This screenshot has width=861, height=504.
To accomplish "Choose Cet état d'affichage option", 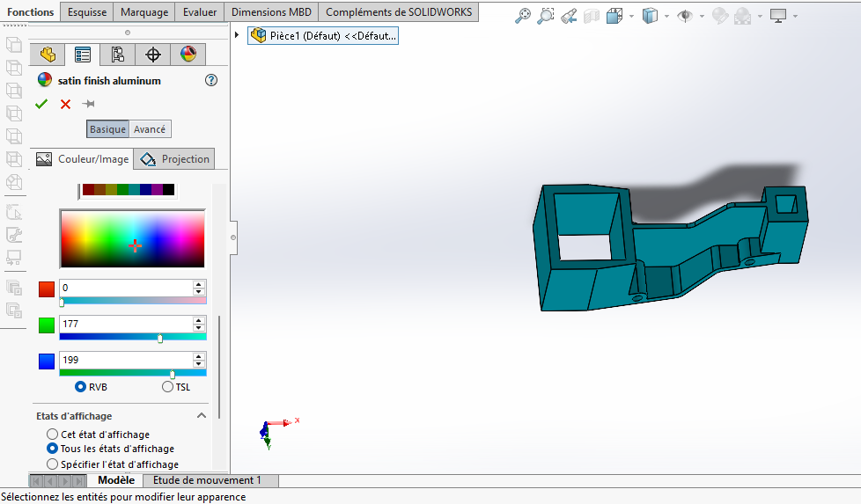I will pyautogui.click(x=52, y=435).
